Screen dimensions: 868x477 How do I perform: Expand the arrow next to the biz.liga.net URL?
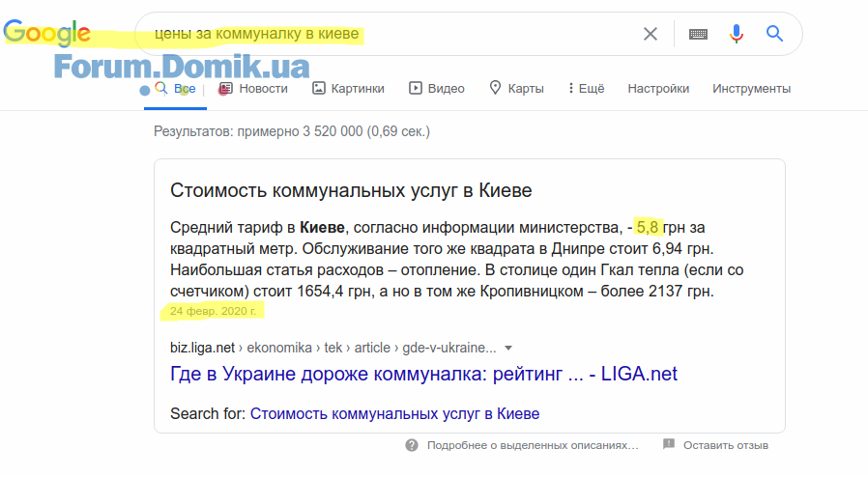tap(508, 349)
